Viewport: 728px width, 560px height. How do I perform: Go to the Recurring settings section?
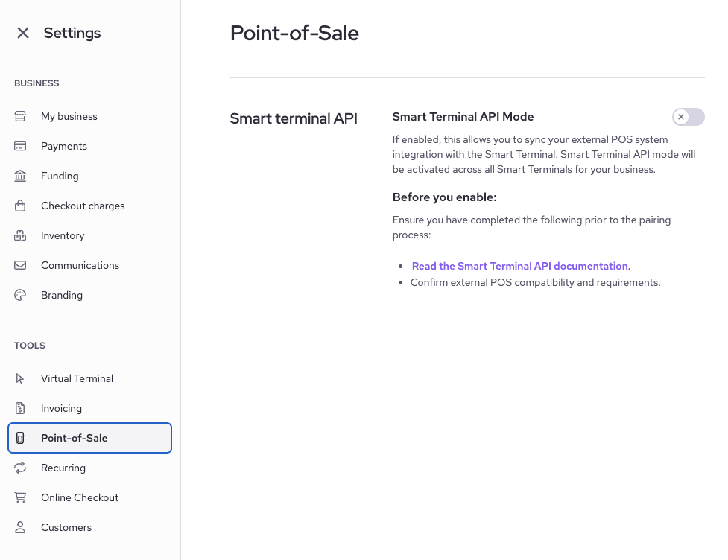(x=63, y=468)
